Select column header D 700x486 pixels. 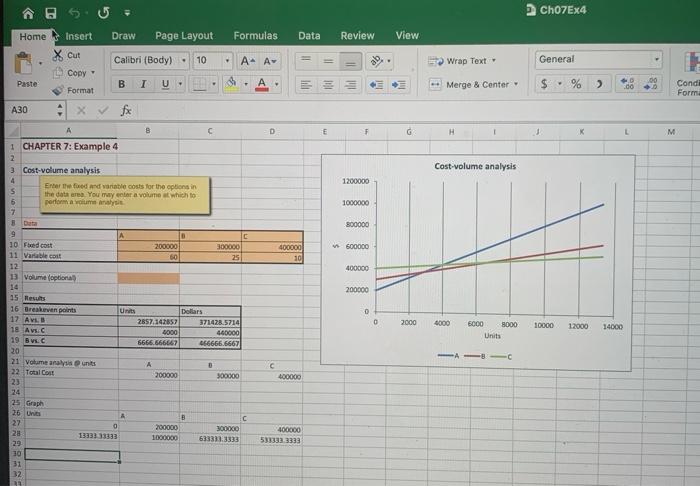(272, 132)
